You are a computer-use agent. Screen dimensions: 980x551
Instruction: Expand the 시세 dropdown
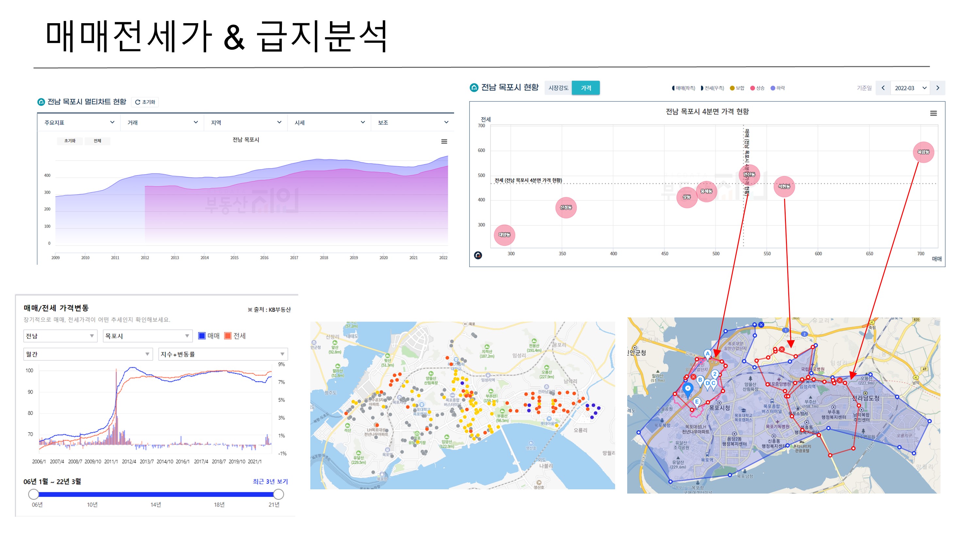coord(330,122)
